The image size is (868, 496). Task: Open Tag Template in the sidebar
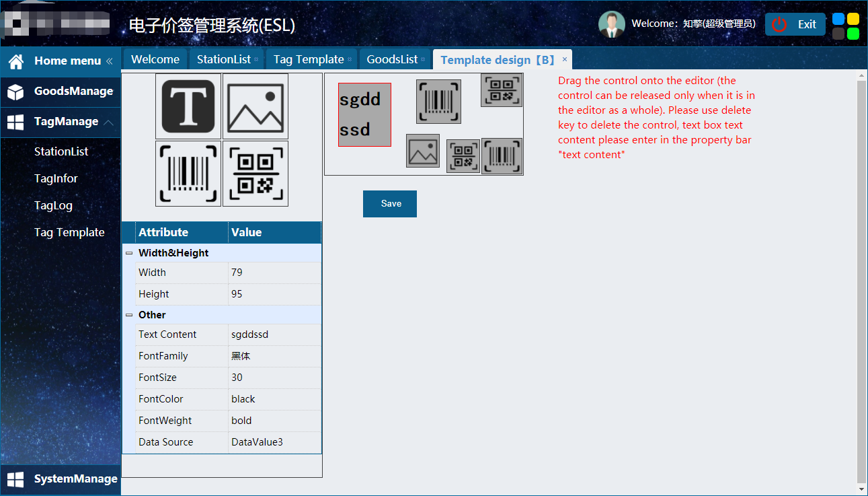coord(69,232)
